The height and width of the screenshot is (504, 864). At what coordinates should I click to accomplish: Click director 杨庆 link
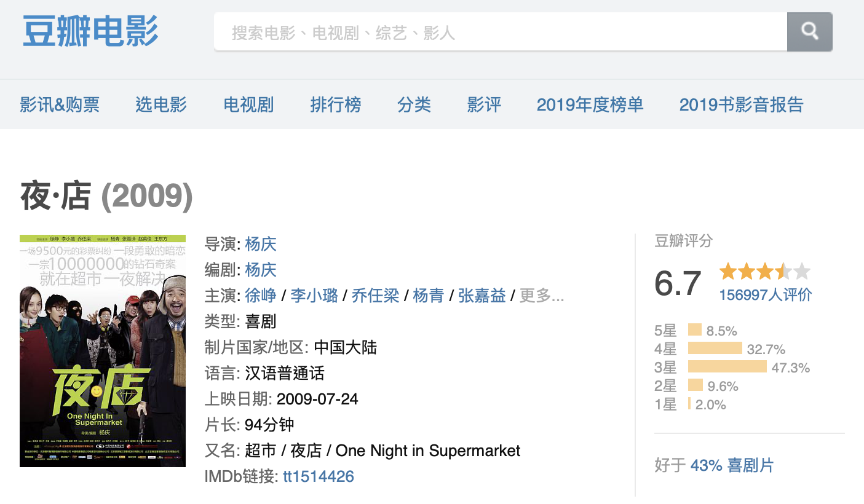[261, 244]
